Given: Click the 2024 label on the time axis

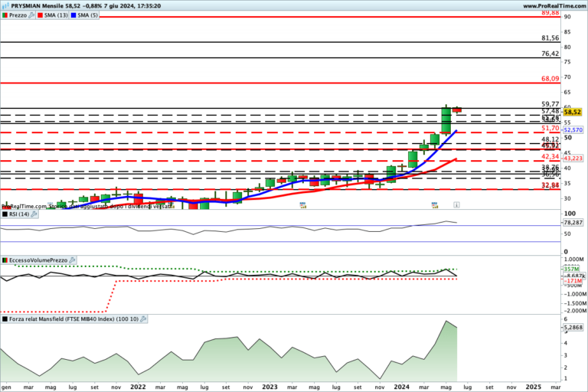Looking at the screenshot, I should pyautogui.click(x=402, y=387).
